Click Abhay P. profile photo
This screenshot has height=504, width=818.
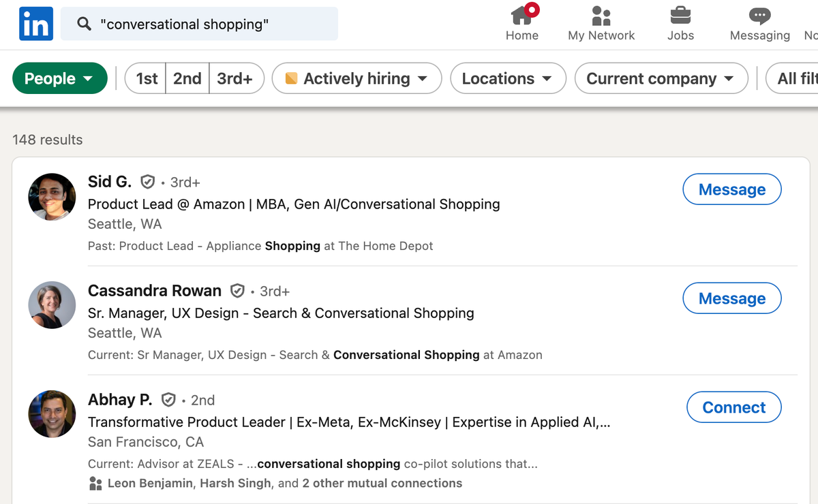coord(52,414)
